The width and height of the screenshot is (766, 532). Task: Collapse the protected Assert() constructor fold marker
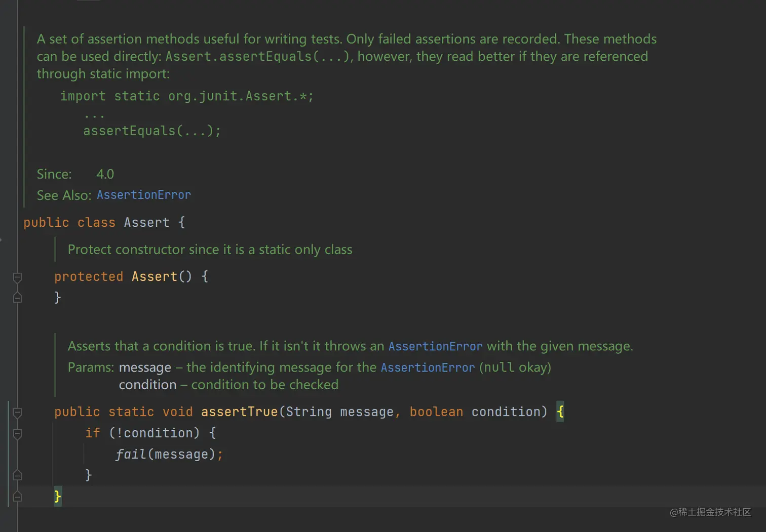17,277
